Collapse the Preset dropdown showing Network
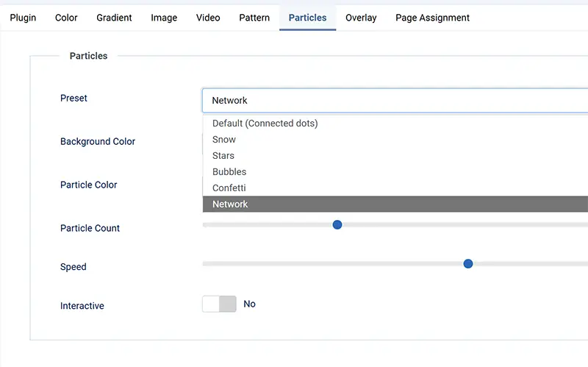 click(395, 101)
